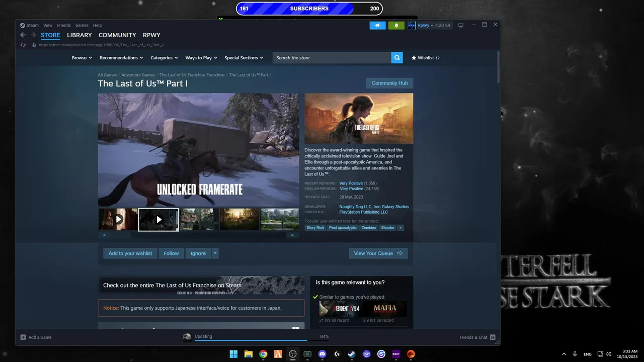Click the Follow button
Viewport: 644px width, 362px height.
click(171, 253)
